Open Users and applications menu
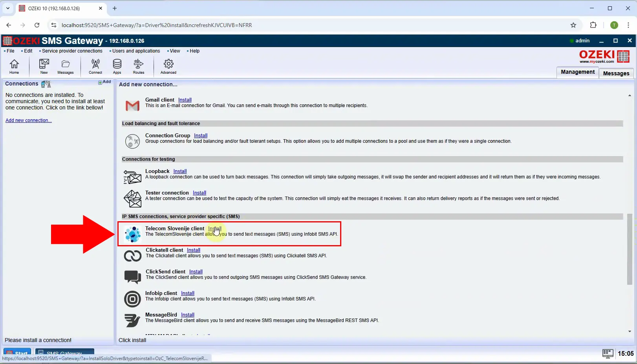Image resolution: width=637 pixels, height=364 pixels. click(x=136, y=51)
